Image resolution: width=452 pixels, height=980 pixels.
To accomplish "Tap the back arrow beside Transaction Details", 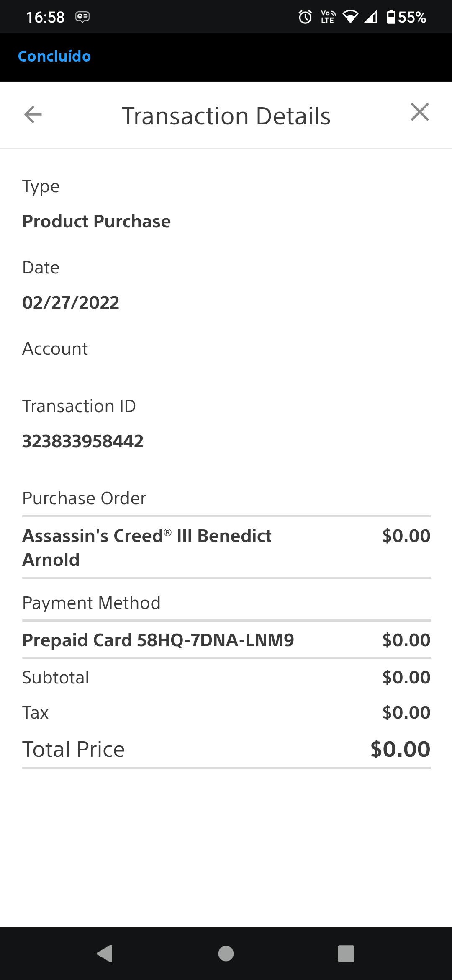I will point(33,114).
